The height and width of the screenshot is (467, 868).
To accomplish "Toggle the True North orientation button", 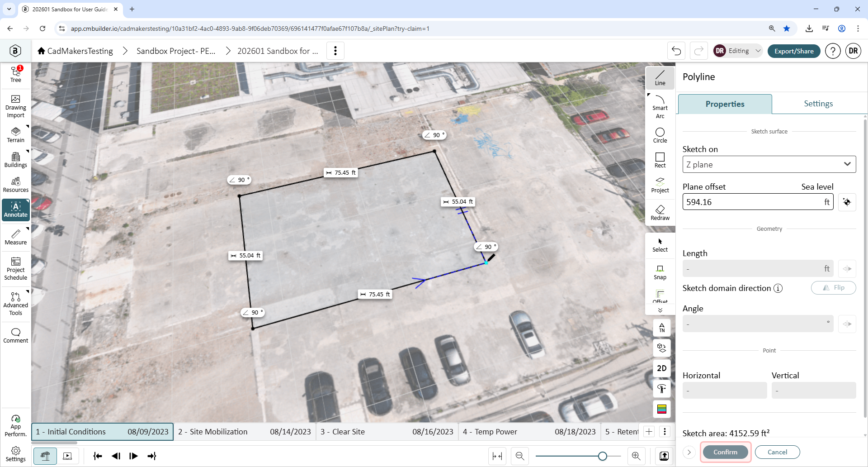I will click(661, 327).
